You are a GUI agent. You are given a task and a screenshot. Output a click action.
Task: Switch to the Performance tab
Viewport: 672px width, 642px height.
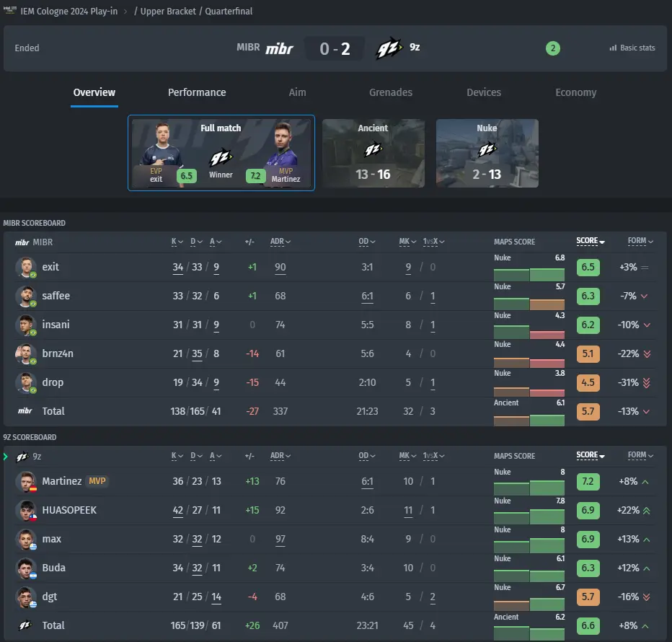[x=197, y=92]
